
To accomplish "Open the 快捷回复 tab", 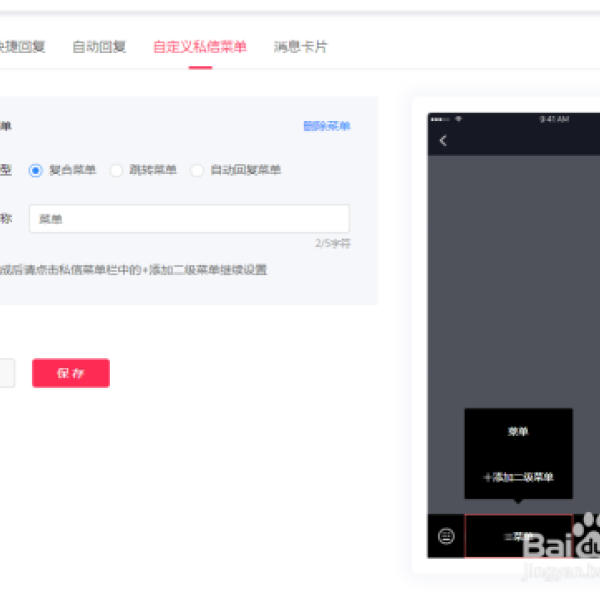I will pos(22,47).
